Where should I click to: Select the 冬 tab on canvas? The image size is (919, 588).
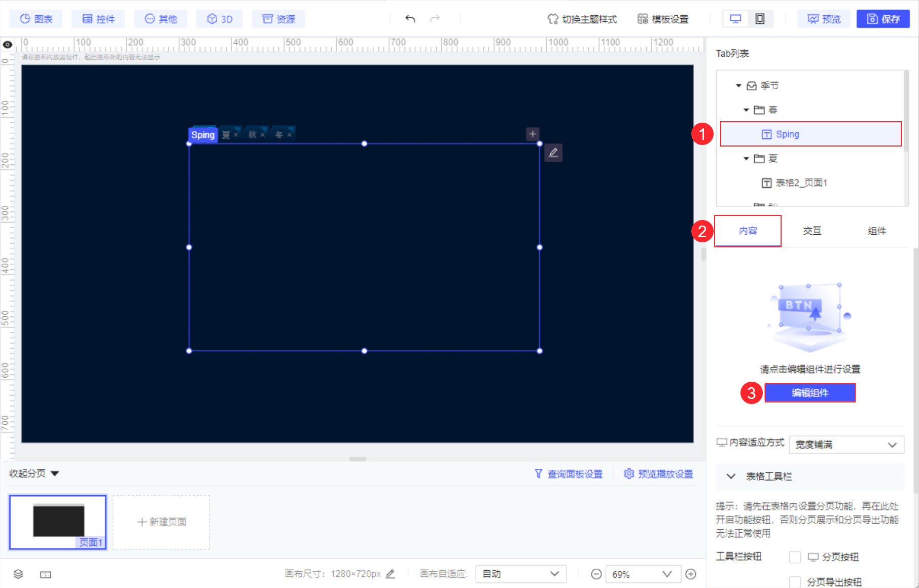click(x=279, y=135)
